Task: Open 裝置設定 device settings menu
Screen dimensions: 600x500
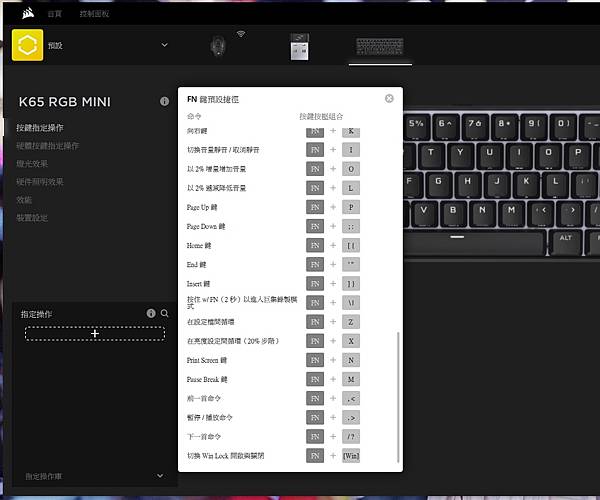Action: coord(32,218)
